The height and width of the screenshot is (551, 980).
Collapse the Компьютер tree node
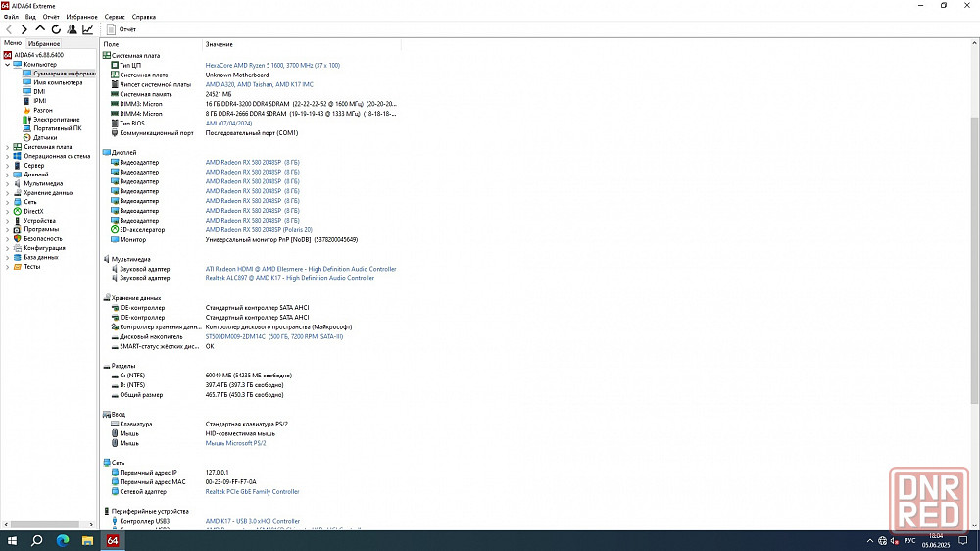point(8,65)
